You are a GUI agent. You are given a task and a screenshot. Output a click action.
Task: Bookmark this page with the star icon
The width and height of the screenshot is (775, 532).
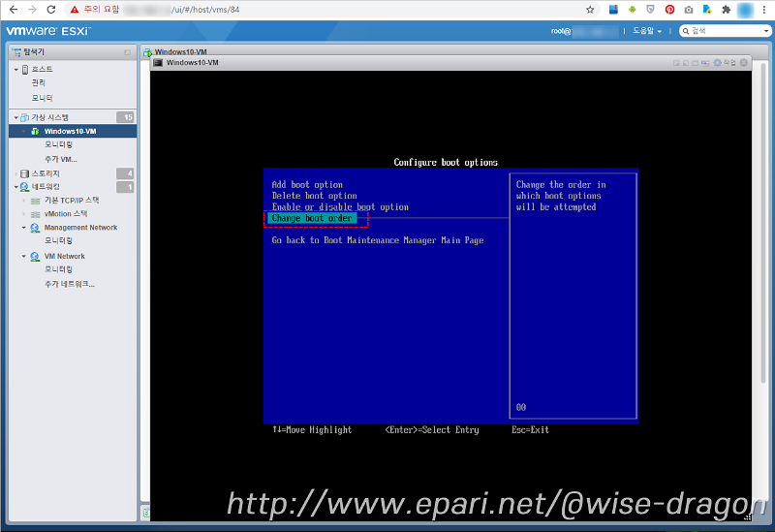click(590, 10)
